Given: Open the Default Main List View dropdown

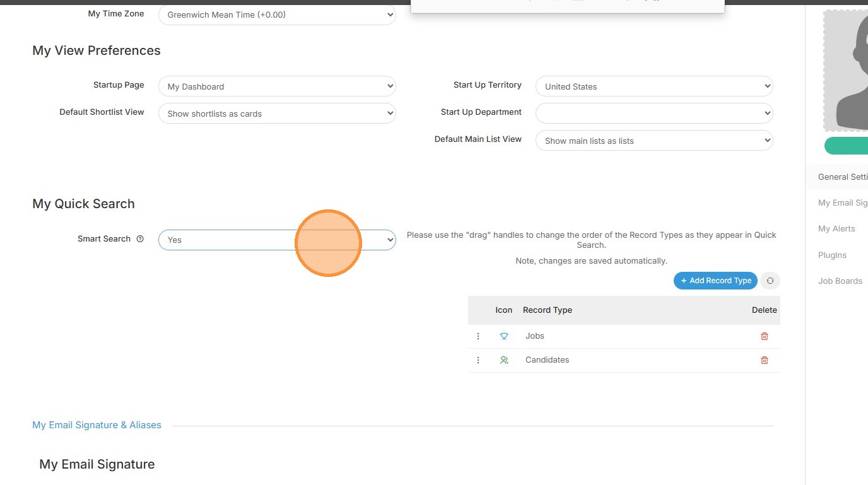Looking at the screenshot, I should pyautogui.click(x=654, y=141).
